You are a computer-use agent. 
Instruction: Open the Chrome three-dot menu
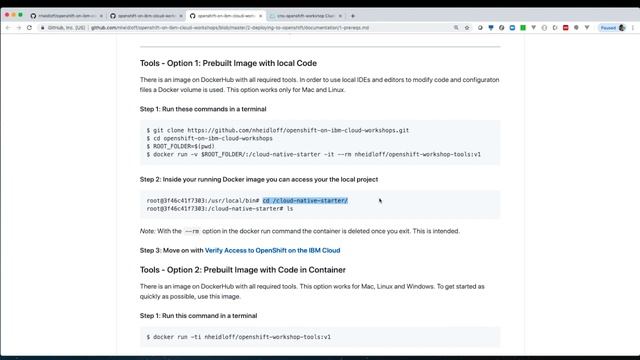pos(633,28)
